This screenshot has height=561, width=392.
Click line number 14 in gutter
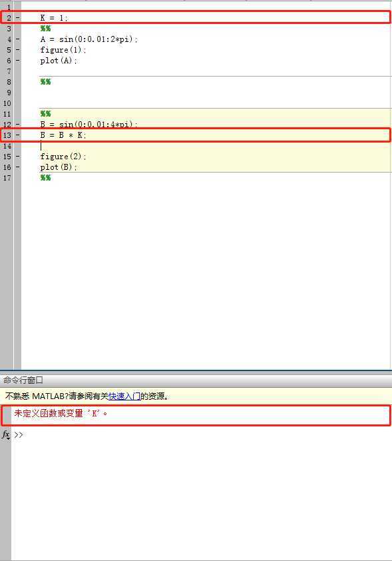(x=7, y=146)
